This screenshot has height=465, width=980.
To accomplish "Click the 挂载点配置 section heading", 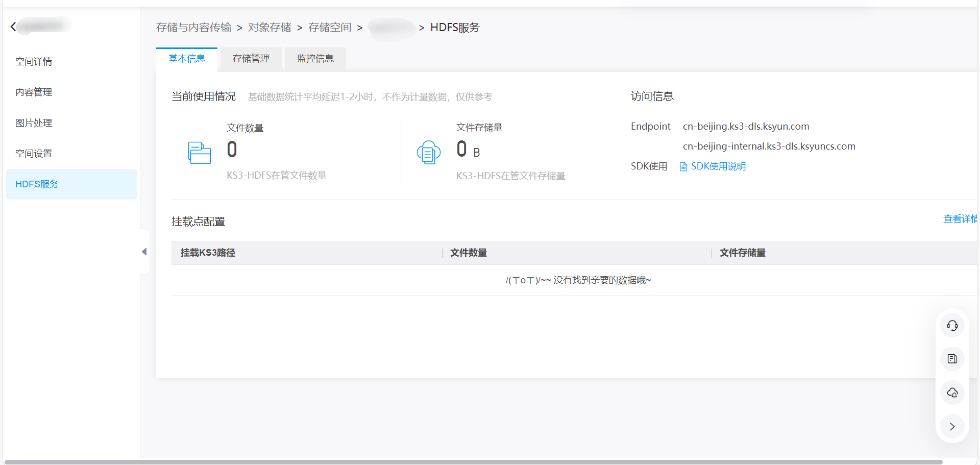I will 199,222.
